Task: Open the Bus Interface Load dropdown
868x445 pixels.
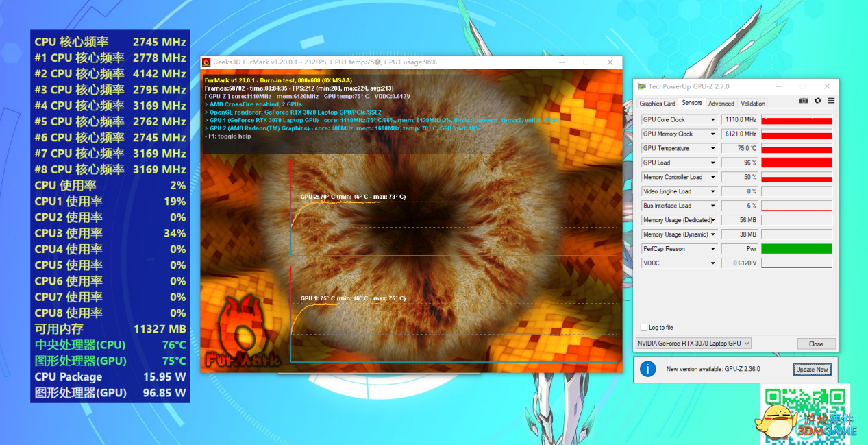Action: (x=712, y=206)
